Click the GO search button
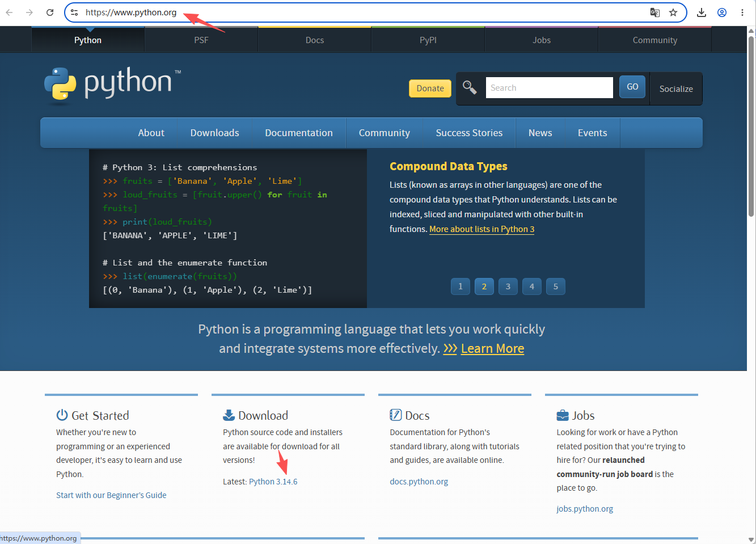 (x=632, y=87)
